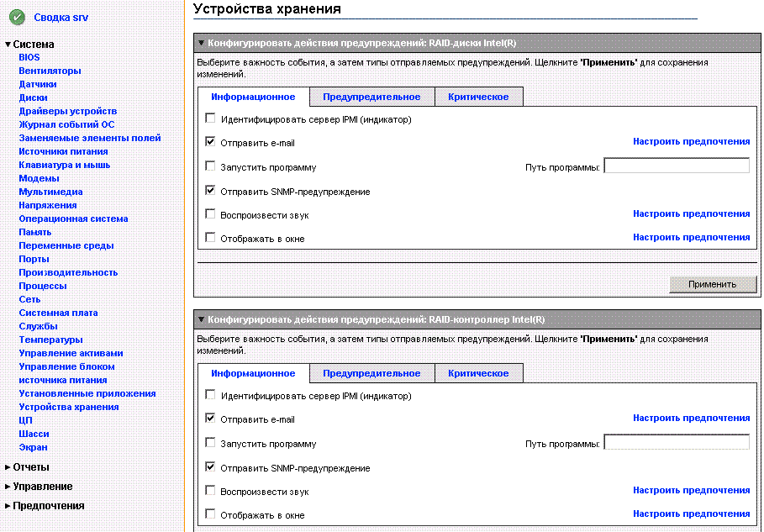The width and height of the screenshot is (764, 532).
Task: Expand the Отчеты section
Action: pyautogui.click(x=8, y=467)
